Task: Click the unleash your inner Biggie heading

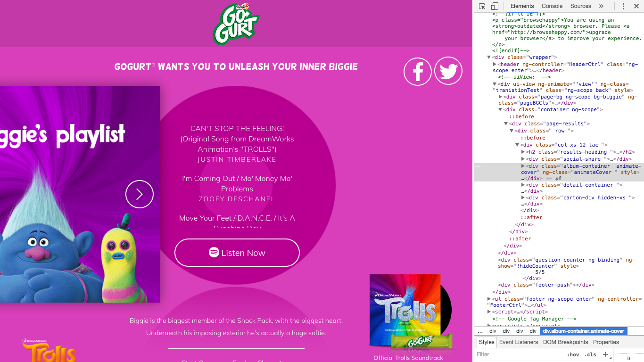Action: click(x=236, y=66)
